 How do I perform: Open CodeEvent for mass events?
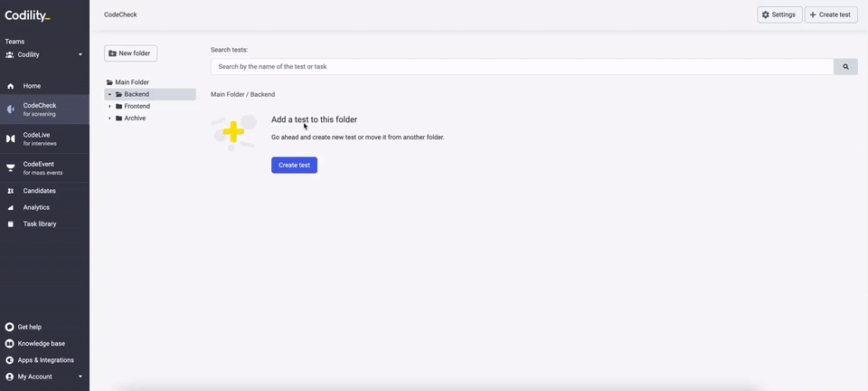click(42, 167)
